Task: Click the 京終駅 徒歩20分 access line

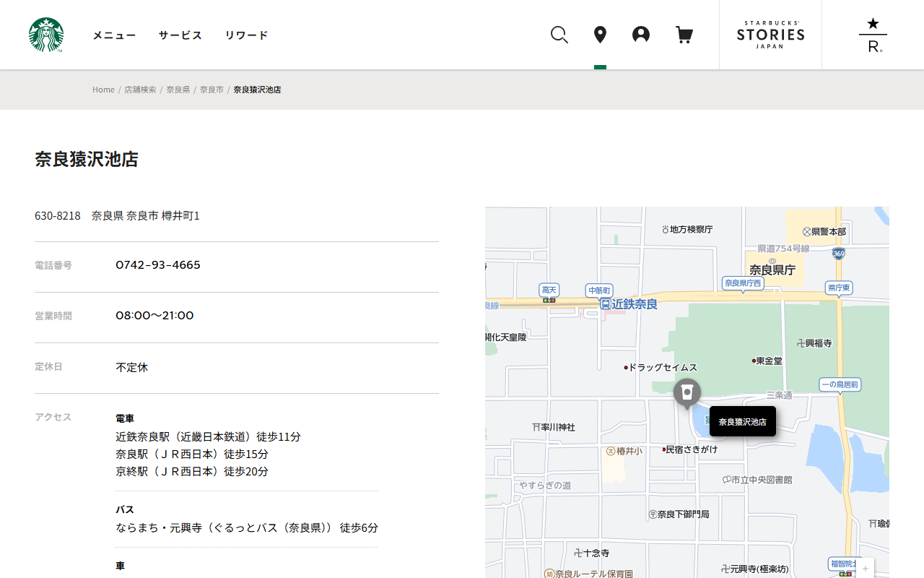Action: (x=192, y=472)
